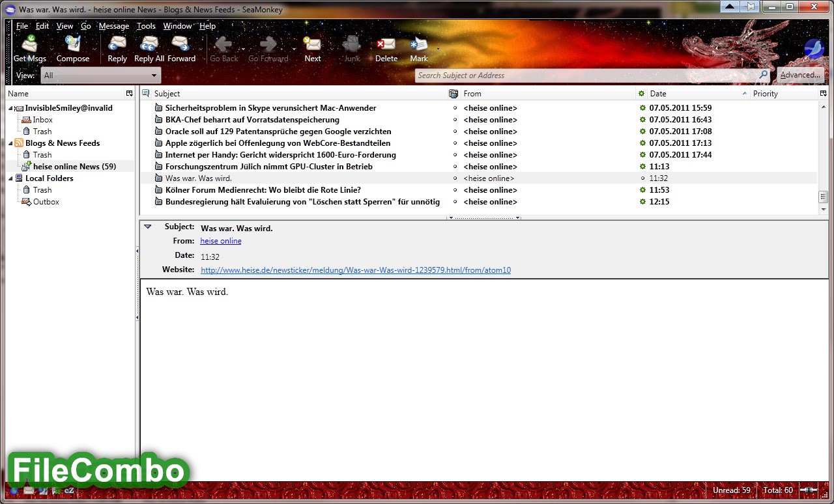Open Mark dropdown arrow
The image size is (834, 504).
(x=438, y=49)
